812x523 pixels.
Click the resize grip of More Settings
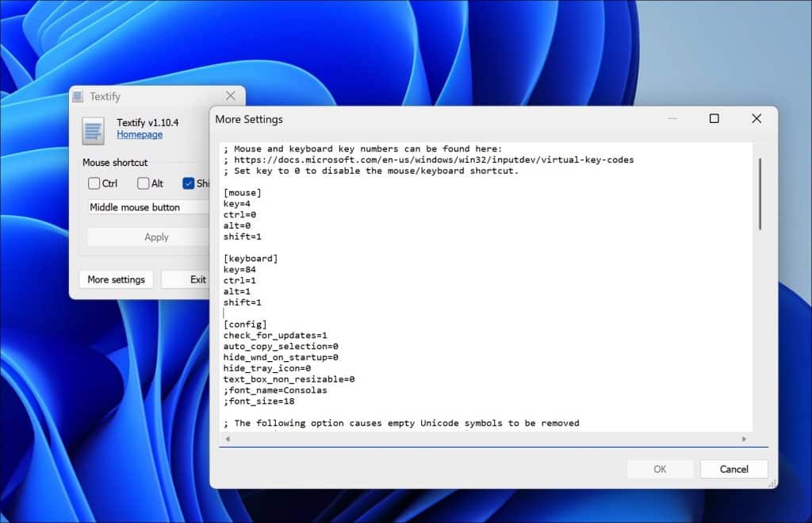(772, 483)
